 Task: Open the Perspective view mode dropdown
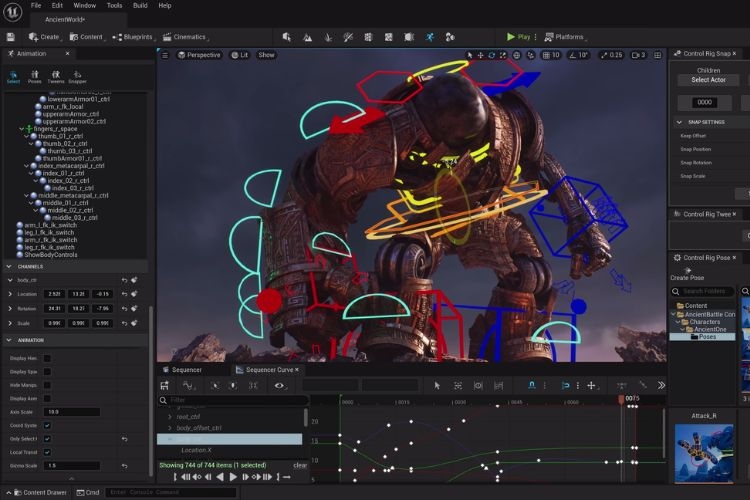pos(199,55)
